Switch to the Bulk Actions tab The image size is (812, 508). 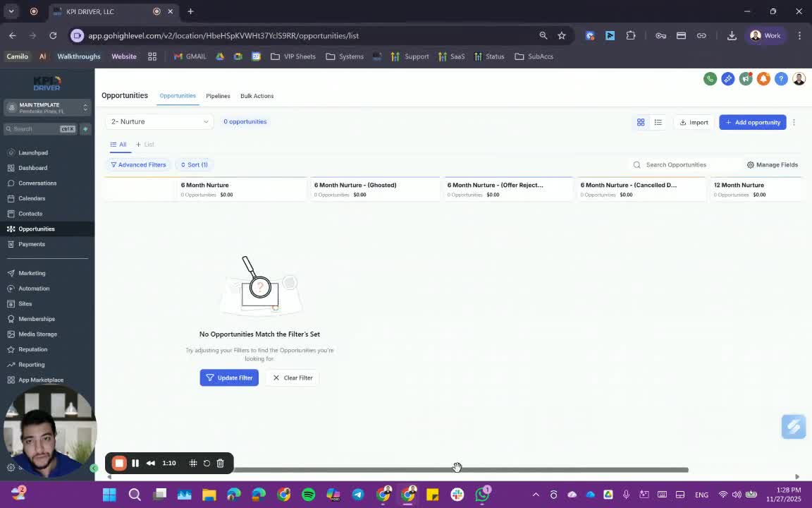[x=257, y=96]
